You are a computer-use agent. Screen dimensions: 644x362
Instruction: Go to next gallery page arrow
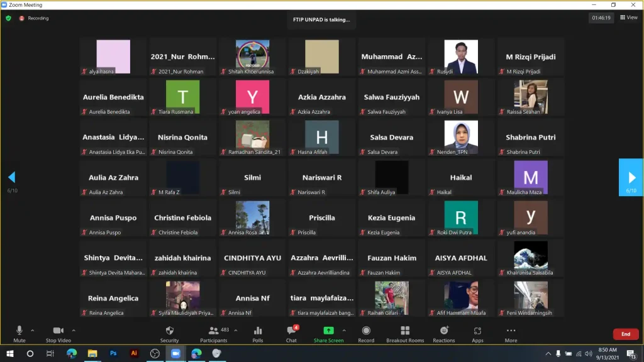pos(631,177)
